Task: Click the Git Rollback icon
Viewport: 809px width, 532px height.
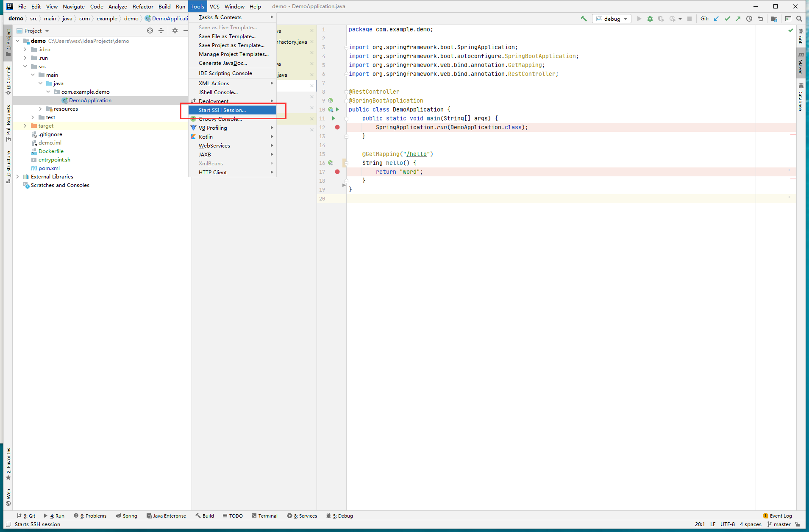Action: point(760,19)
